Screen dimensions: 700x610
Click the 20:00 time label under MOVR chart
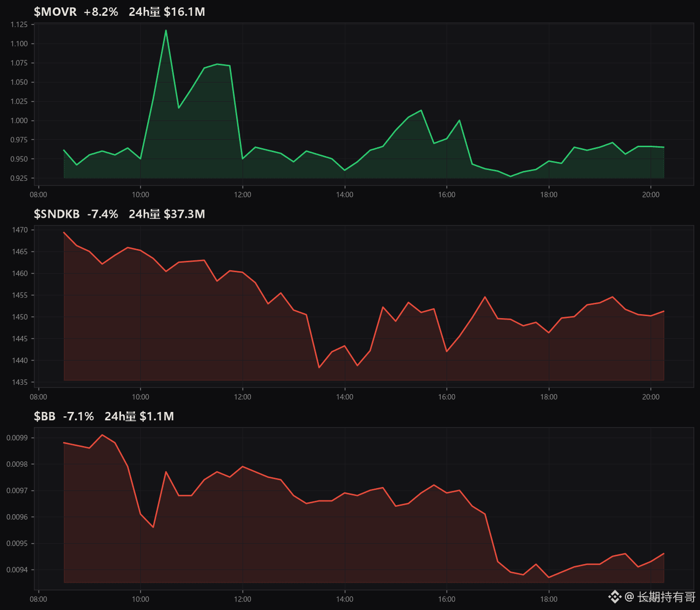pos(651,195)
